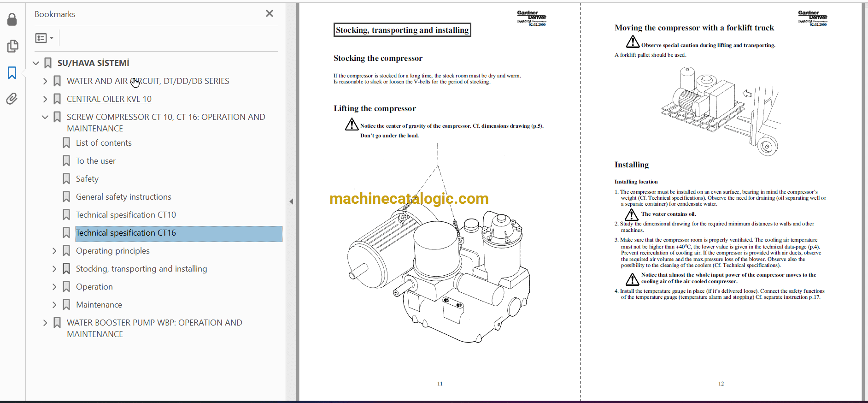
Task: Open WATER BOOSTER PUMP WBP: OPERATION AND MAINTENANCE bookmark
Action: pyautogui.click(x=154, y=328)
